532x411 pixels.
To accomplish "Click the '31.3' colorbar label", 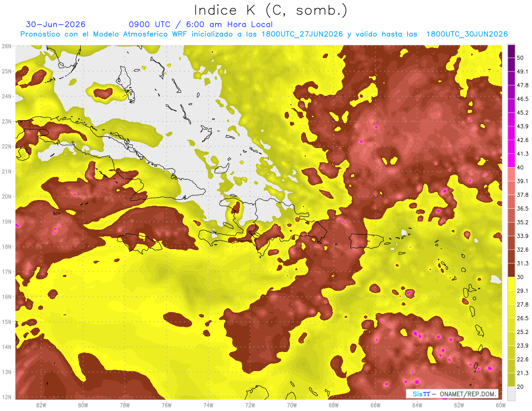I will click(x=522, y=263).
